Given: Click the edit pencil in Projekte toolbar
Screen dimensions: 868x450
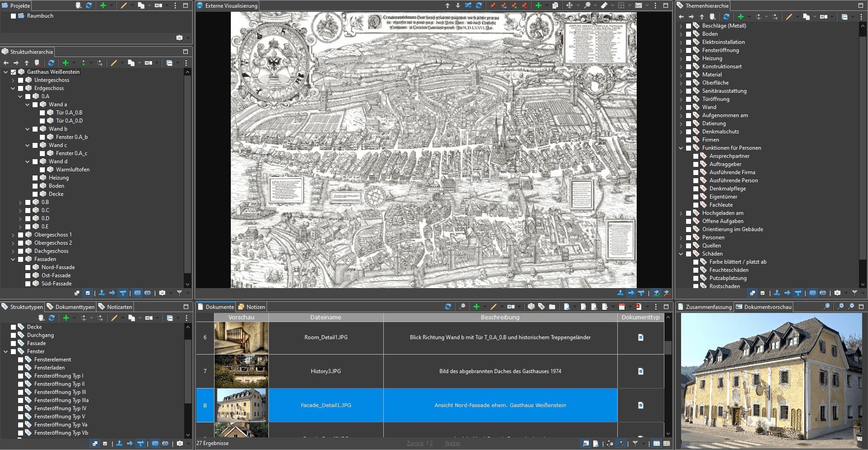Looking at the screenshot, I should 124,5.
